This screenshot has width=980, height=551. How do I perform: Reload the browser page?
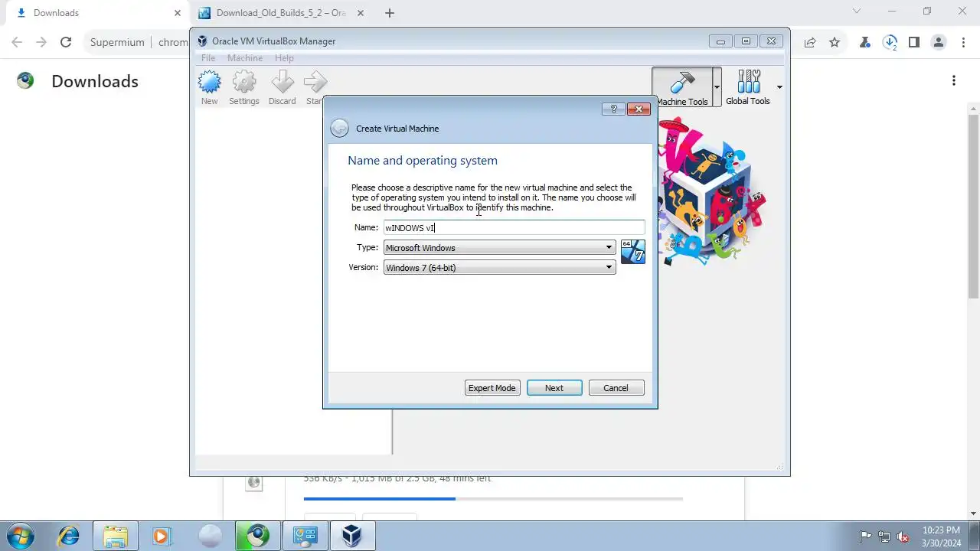[x=66, y=42]
